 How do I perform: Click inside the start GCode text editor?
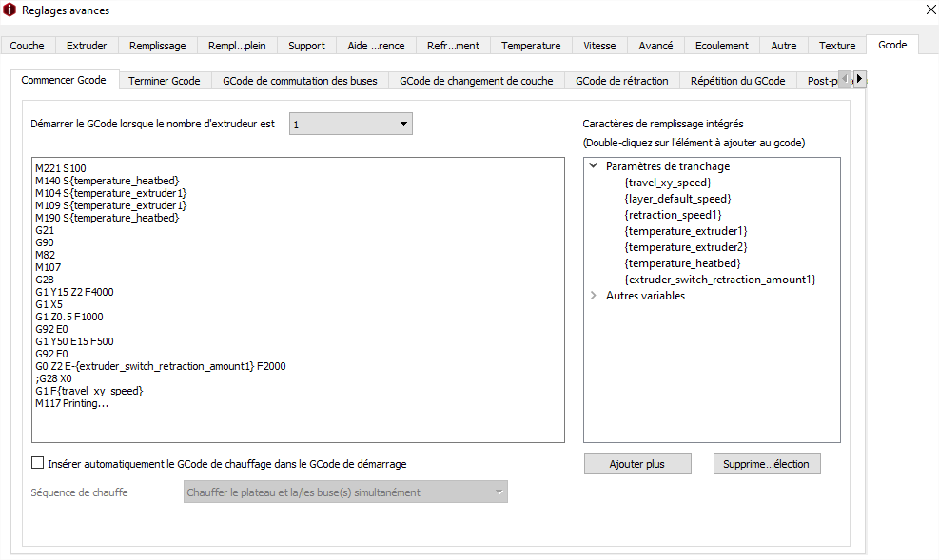298,299
